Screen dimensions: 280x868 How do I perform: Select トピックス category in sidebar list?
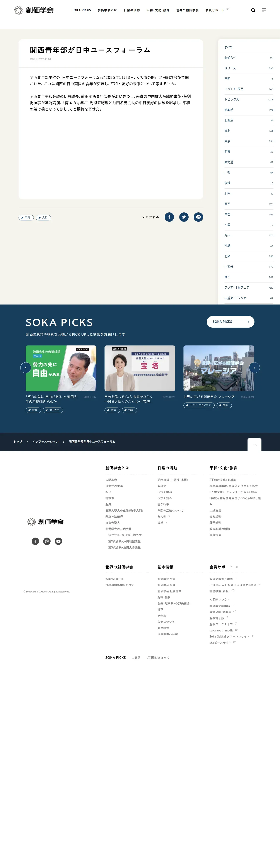[249, 99]
